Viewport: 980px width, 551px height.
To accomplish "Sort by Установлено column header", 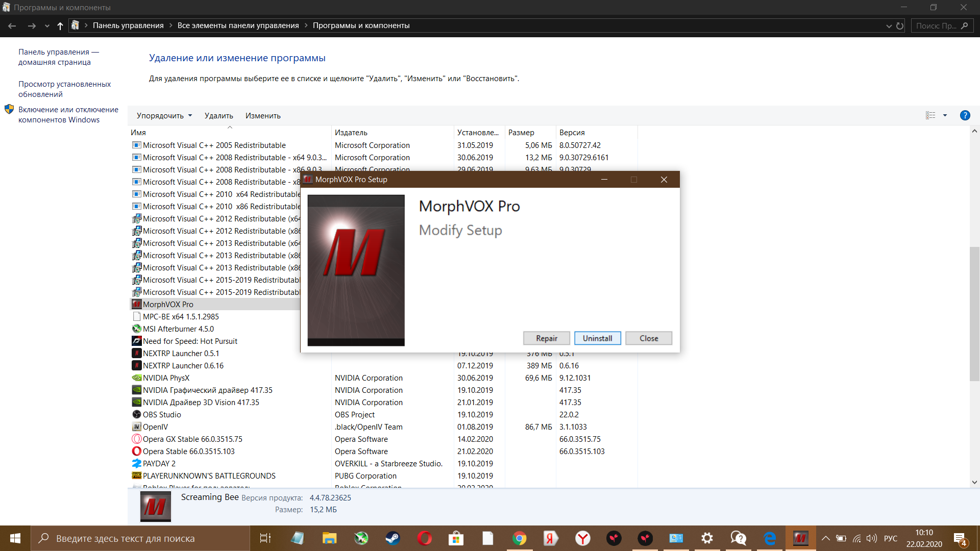I will (x=479, y=133).
